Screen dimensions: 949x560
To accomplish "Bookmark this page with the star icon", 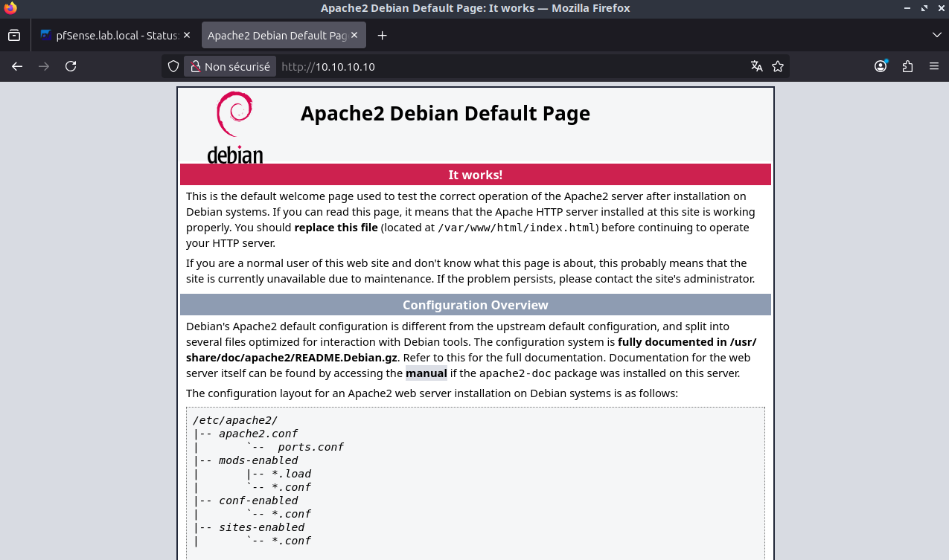I will coord(778,66).
